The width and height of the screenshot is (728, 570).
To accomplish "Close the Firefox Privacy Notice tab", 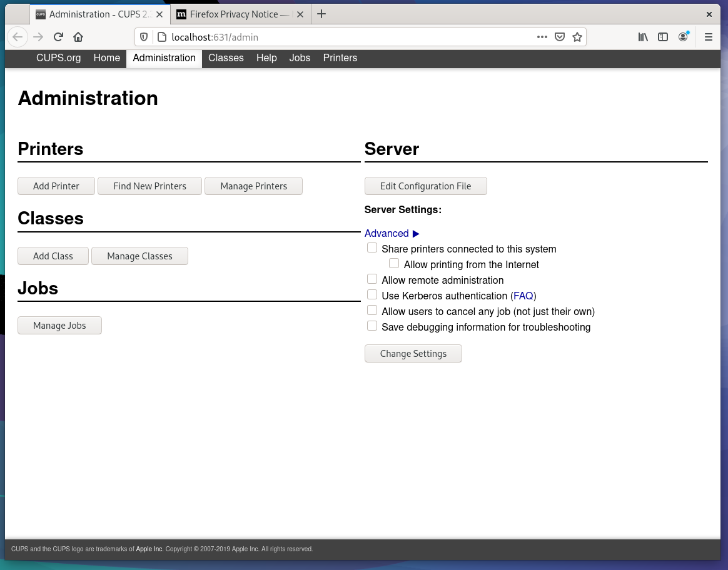I will [x=300, y=14].
